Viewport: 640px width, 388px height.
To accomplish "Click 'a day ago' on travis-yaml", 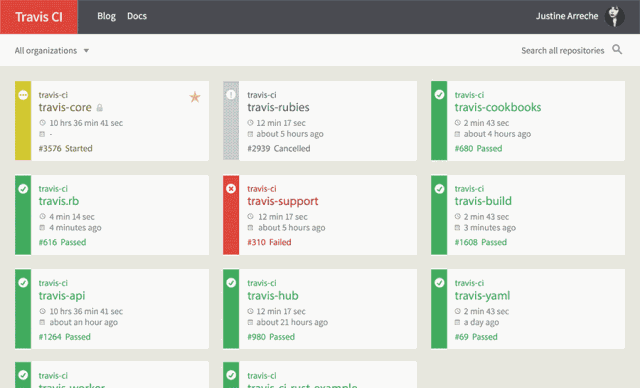I will coord(481,322).
